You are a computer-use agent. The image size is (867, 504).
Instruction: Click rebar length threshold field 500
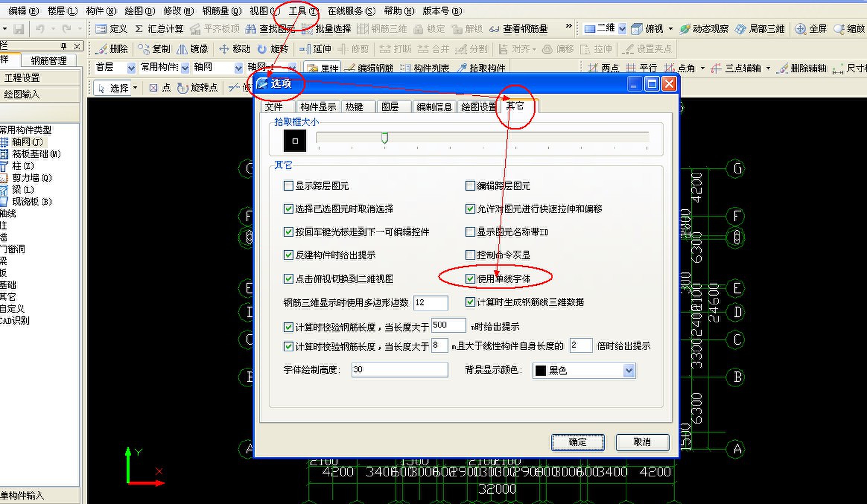(x=448, y=325)
